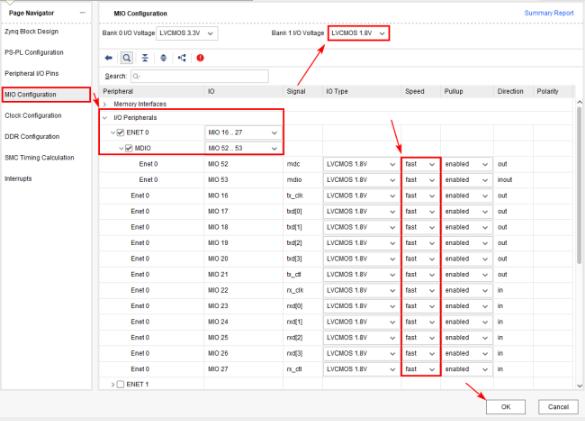
Task: Open Pullup dropdown for MIO 20
Action: coord(467,259)
